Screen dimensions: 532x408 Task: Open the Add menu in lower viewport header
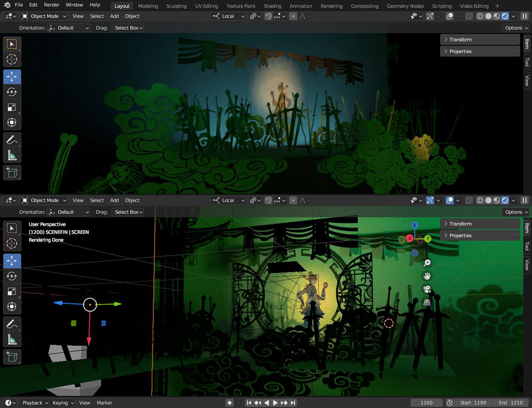tap(114, 200)
